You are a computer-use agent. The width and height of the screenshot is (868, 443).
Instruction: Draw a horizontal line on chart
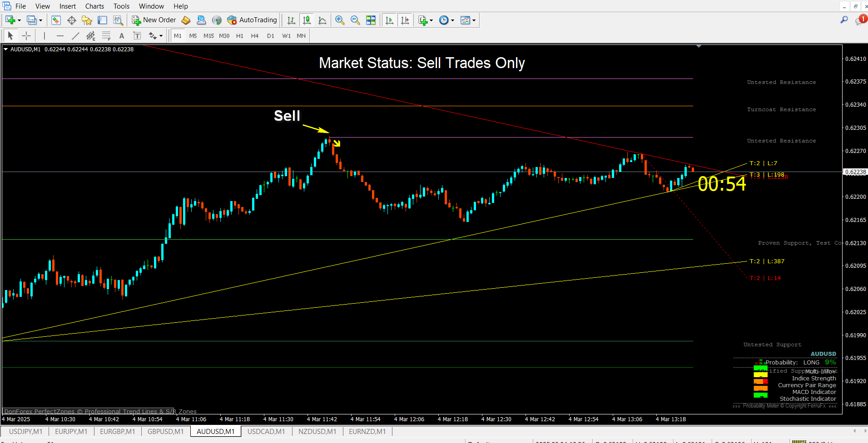point(60,36)
